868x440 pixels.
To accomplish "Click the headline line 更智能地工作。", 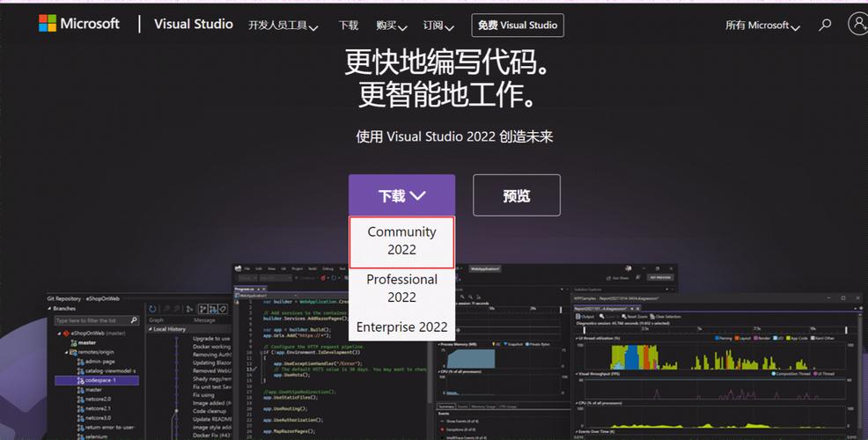I will pos(447,94).
